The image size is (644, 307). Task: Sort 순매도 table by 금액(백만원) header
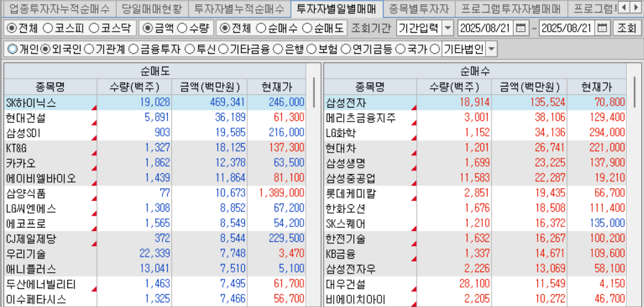coord(209,87)
